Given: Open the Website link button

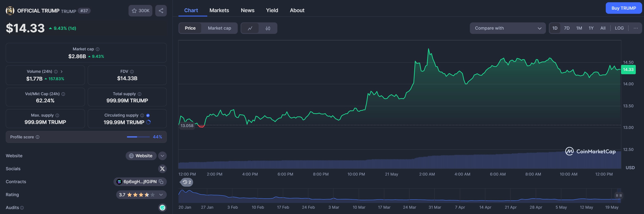Looking at the screenshot, I should 141,156.
